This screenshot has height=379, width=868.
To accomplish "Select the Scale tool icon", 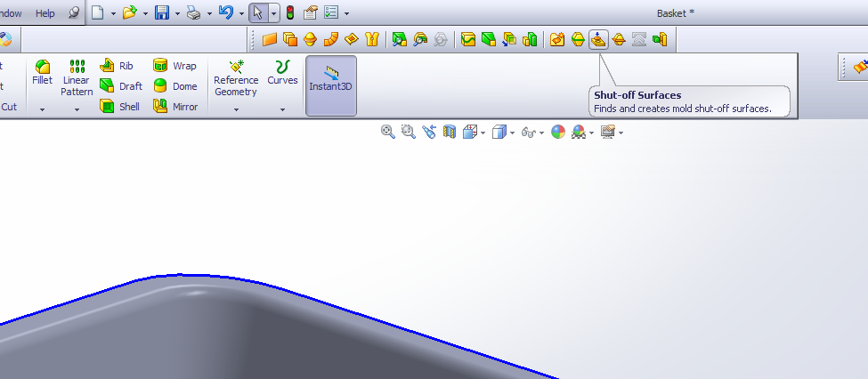I will 531,39.
